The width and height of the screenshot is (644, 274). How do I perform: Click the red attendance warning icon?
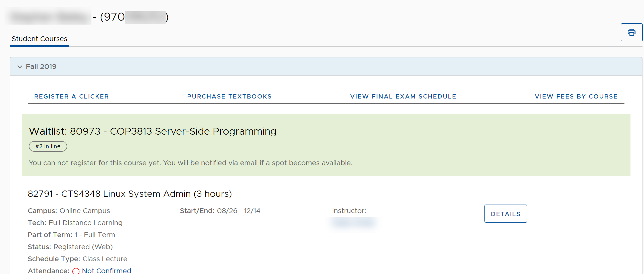[76, 271]
